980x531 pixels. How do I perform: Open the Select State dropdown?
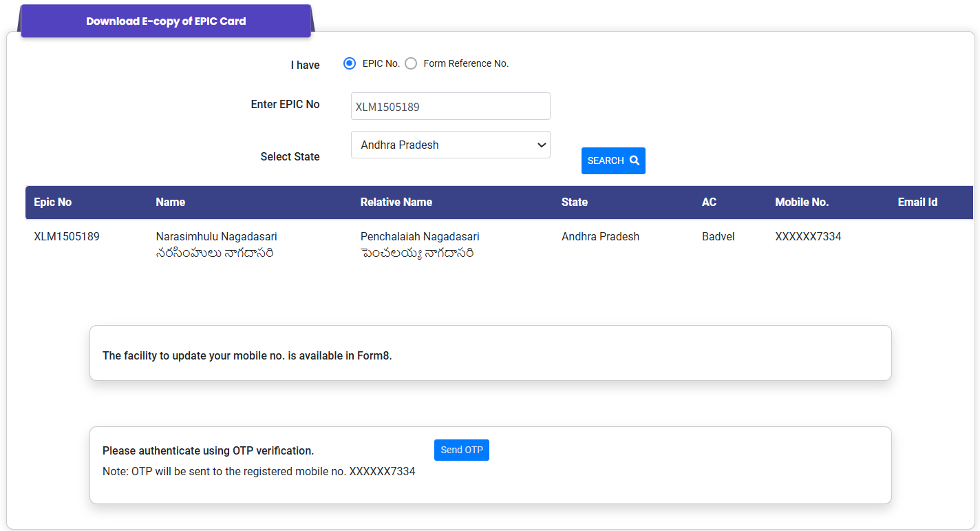[x=450, y=145]
